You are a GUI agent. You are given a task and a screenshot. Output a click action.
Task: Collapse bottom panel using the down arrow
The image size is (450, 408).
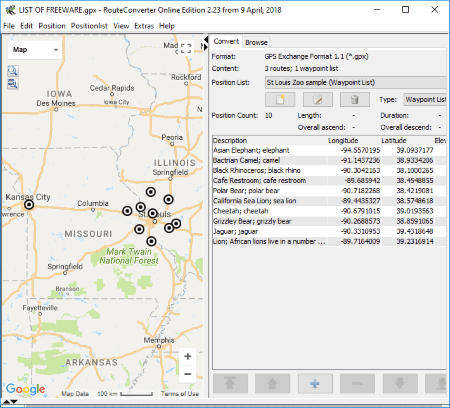point(14,402)
